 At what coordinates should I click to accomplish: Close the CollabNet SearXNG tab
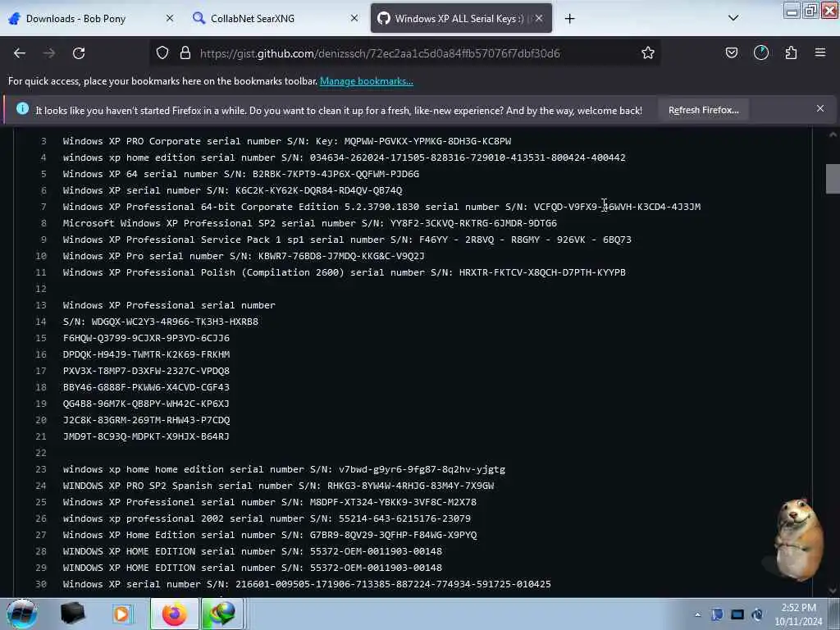click(x=354, y=18)
